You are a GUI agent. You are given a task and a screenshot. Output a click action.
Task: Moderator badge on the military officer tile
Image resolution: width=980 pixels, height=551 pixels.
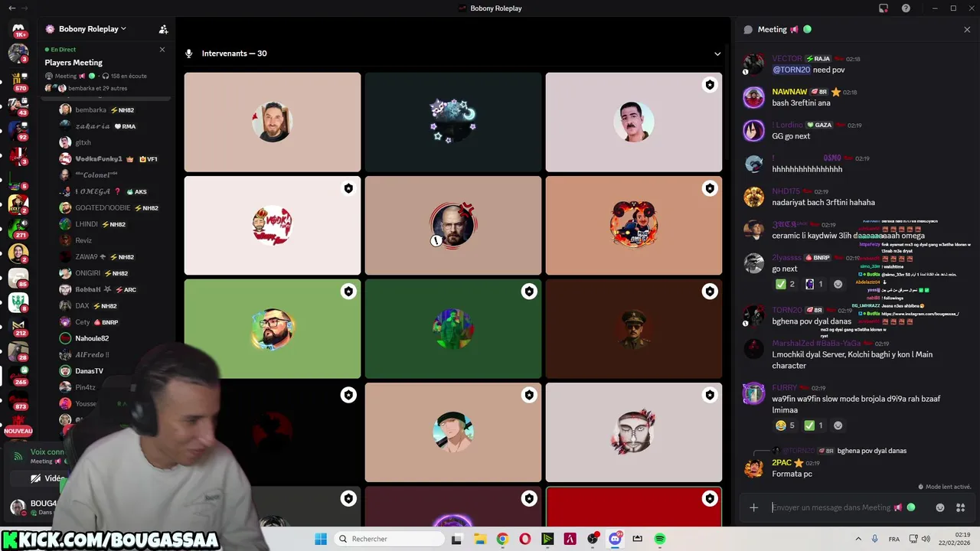click(710, 292)
